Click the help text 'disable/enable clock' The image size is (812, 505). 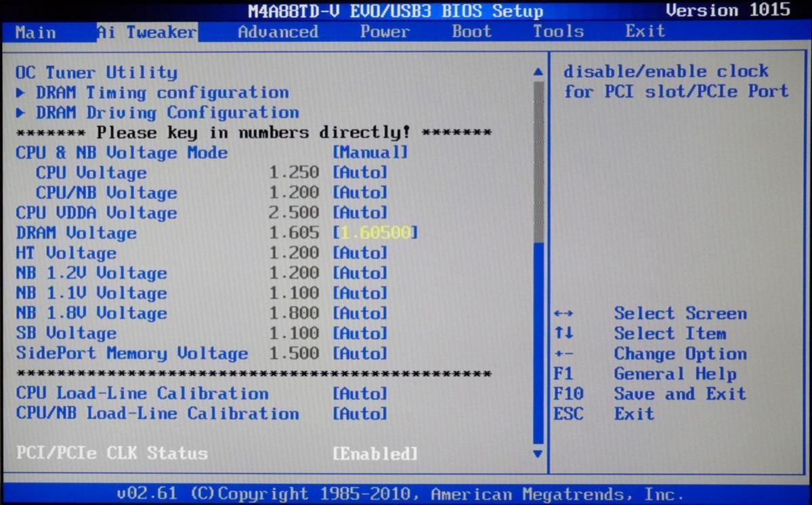666,71
